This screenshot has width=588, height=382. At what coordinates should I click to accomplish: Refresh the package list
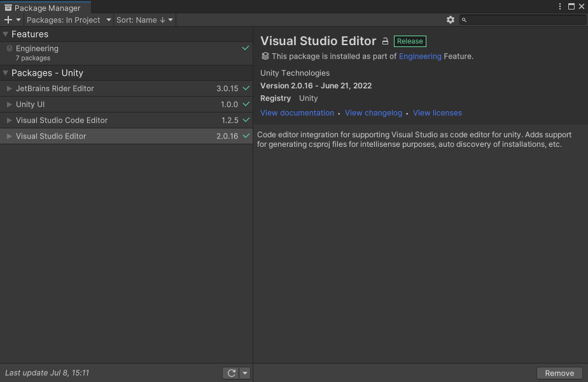(x=231, y=373)
